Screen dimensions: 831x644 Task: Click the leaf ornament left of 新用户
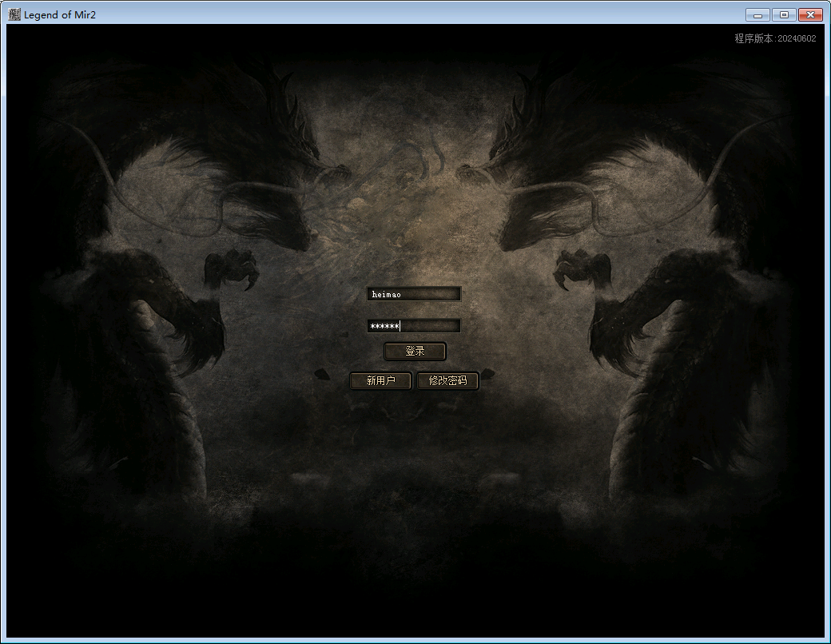[321, 373]
